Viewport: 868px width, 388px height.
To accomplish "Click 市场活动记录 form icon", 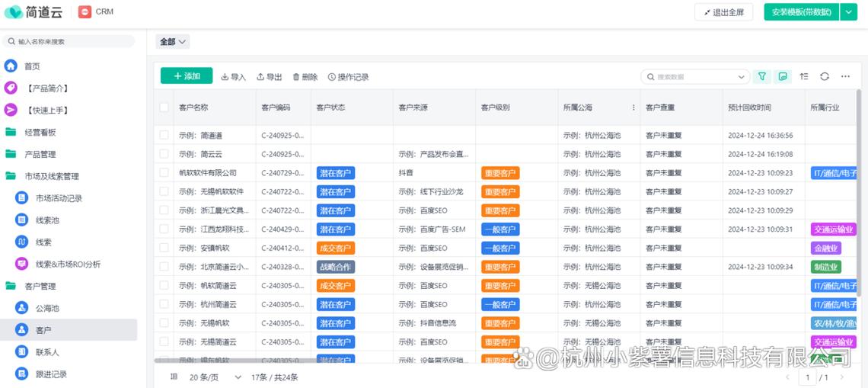I will point(21,198).
